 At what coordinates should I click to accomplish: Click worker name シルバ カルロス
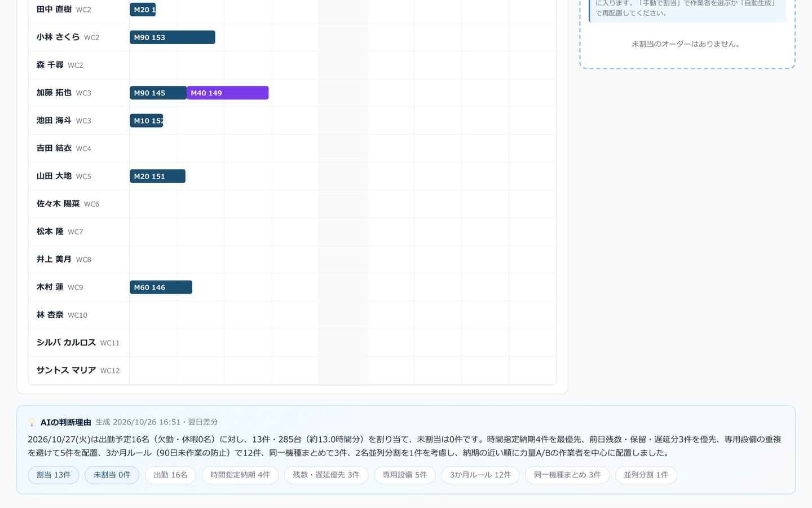(x=67, y=343)
